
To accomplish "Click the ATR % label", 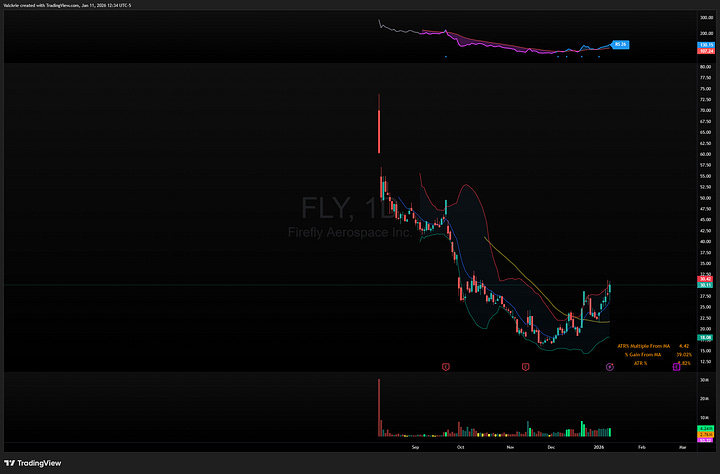I will click(x=640, y=363).
